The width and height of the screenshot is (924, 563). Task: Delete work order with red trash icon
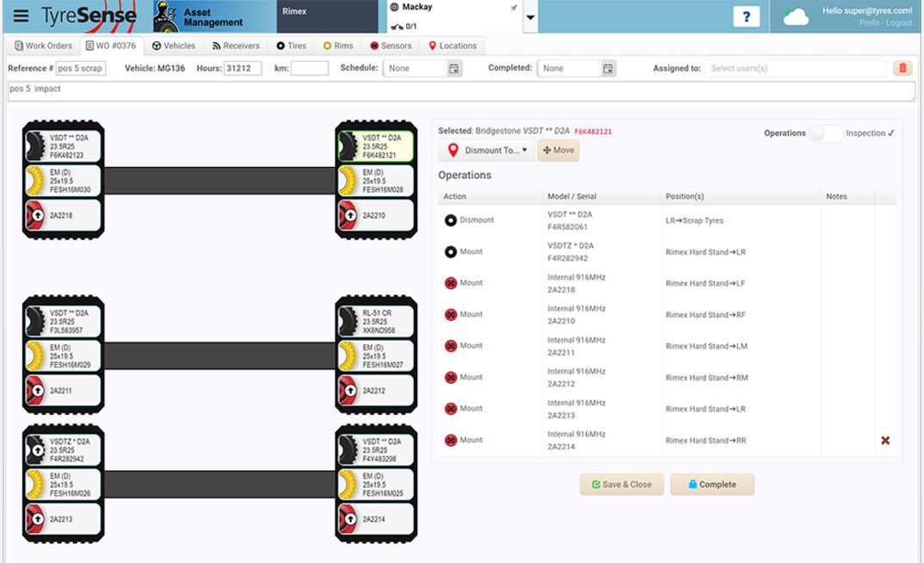click(902, 68)
